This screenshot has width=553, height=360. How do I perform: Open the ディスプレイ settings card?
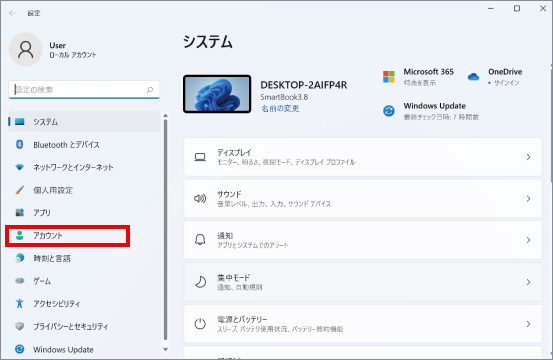point(363,157)
